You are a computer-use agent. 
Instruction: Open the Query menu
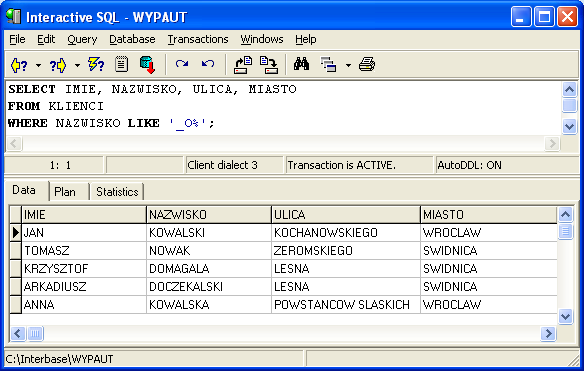tap(82, 39)
